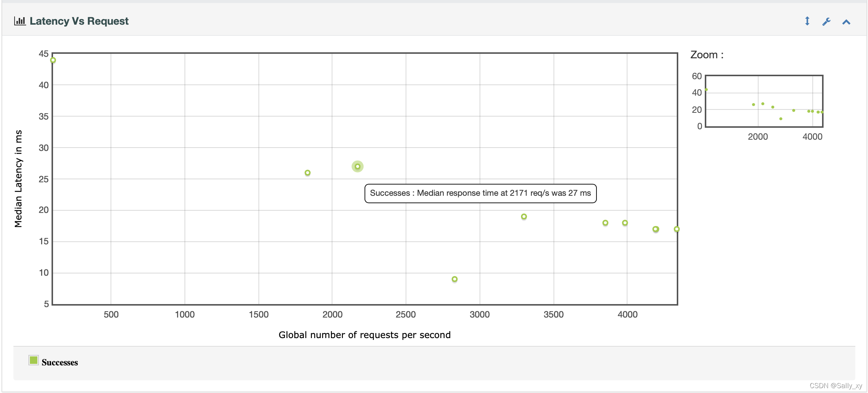Click the 19 ms point near 3300 req/s
Screen dimensions: 868x393
[x=524, y=217]
